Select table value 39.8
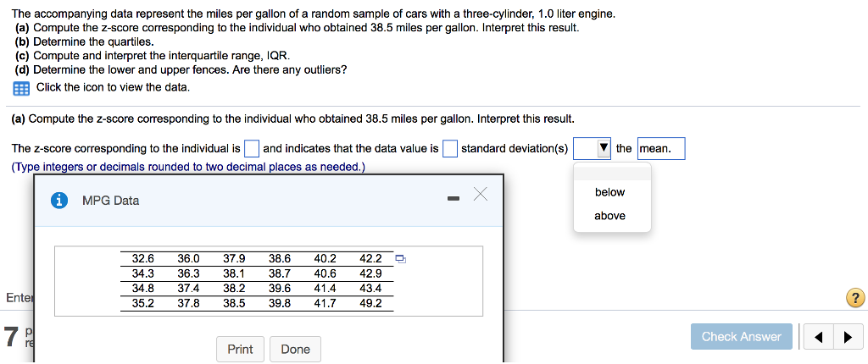 pyautogui.click(x=280, y=303)
